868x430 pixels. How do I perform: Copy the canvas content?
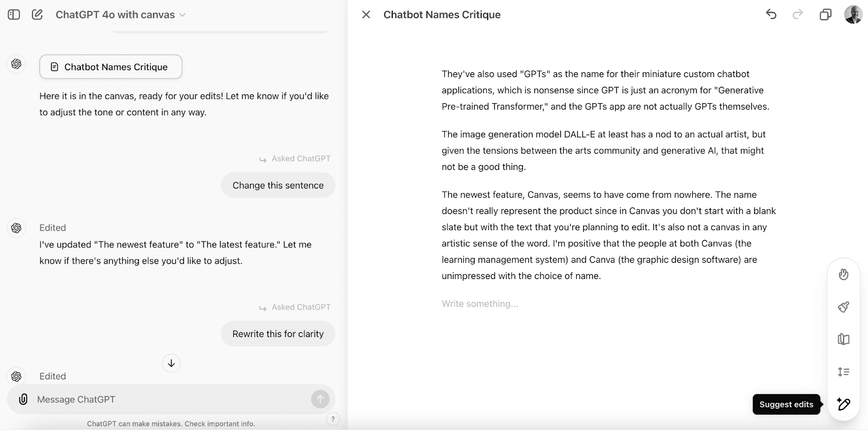coord(825,15)
